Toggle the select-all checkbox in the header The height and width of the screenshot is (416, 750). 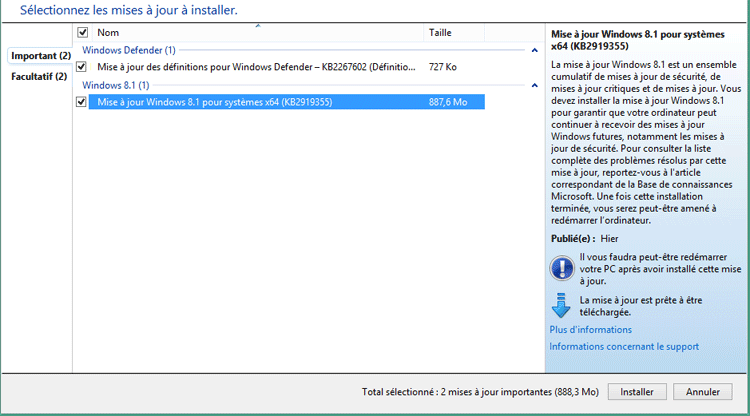click(82, 32)
